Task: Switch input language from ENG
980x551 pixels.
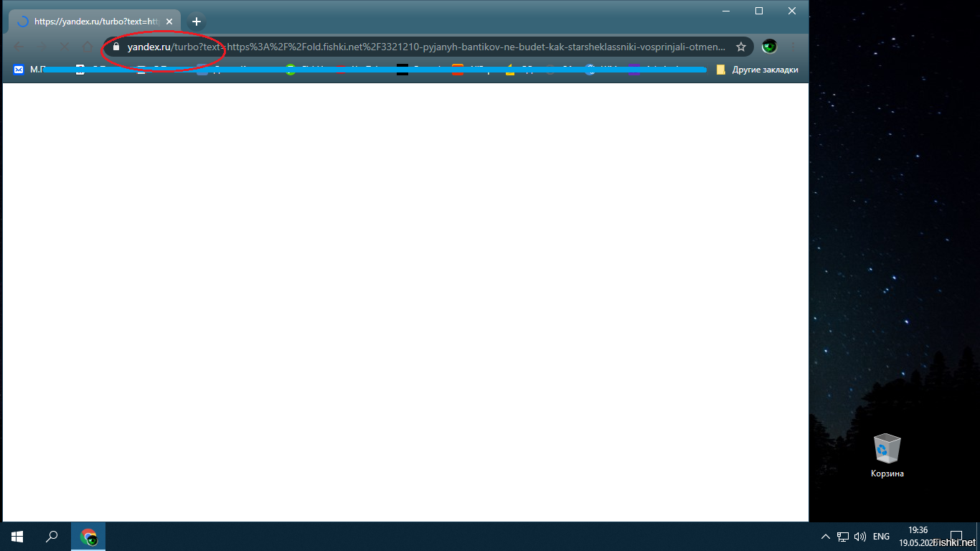Action: point(881,537)
